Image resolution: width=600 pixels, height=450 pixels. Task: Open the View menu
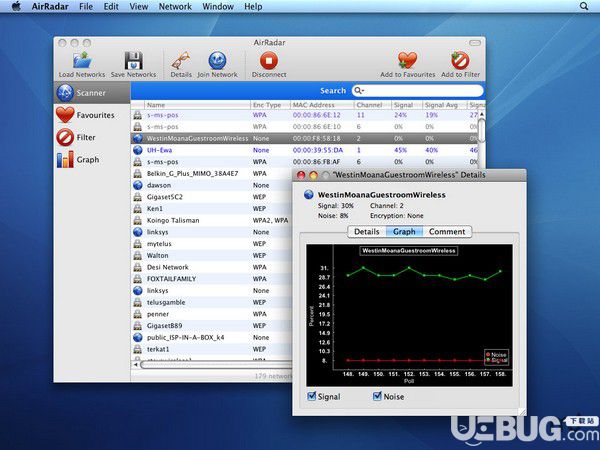pyautogui.click(x=139, y=7)
